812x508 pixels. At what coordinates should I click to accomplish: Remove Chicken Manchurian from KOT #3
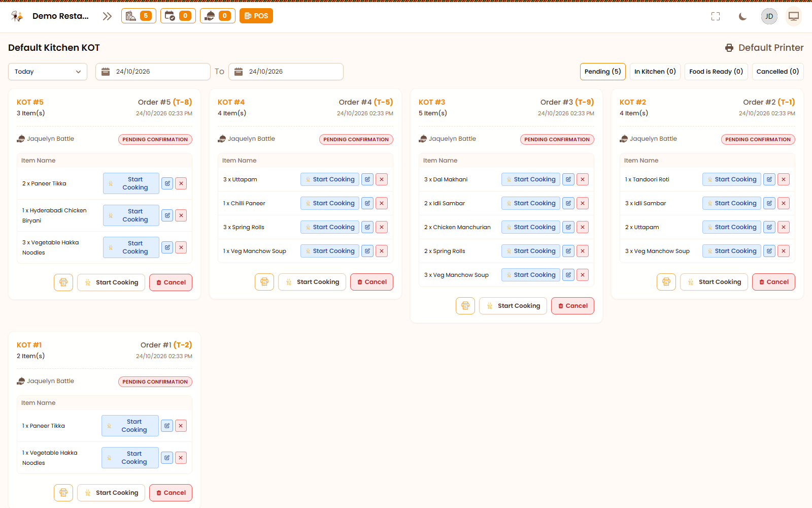tap(583, 227)
